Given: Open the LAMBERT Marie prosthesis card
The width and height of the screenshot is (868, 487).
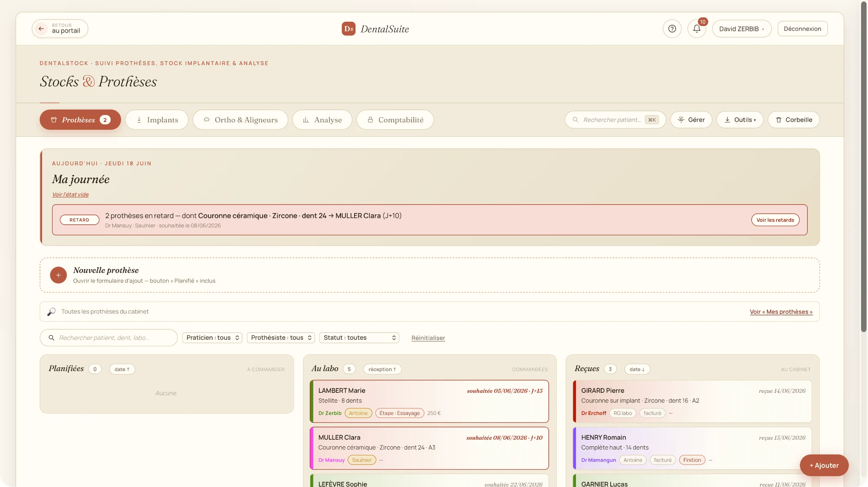Looking at the screenshot, I should (x=429, y=401).
